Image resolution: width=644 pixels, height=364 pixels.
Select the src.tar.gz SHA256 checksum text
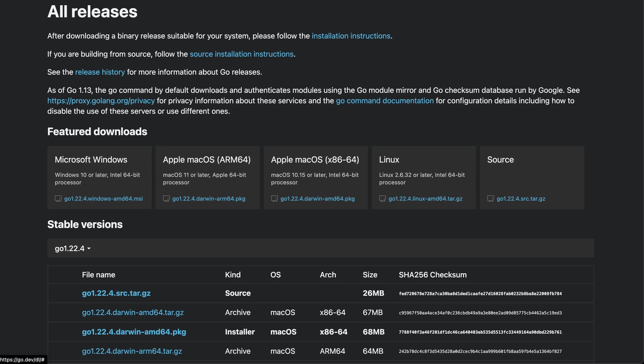[x=480, y=293]
